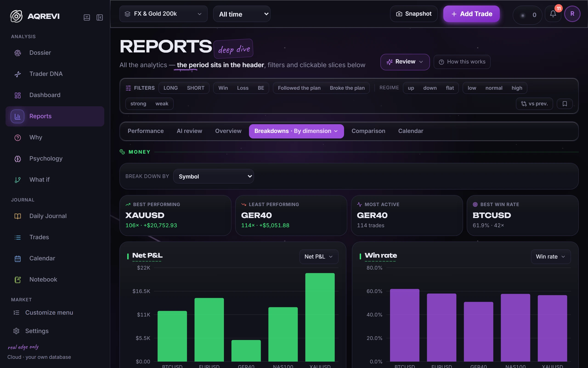Viewport: 588px width, 368px height.
Task: Open Daily Journal book icon
Action: (x=17, y=216)
